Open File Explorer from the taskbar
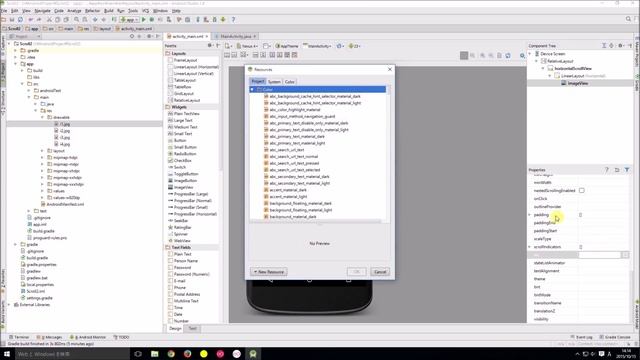 (155, 354)
